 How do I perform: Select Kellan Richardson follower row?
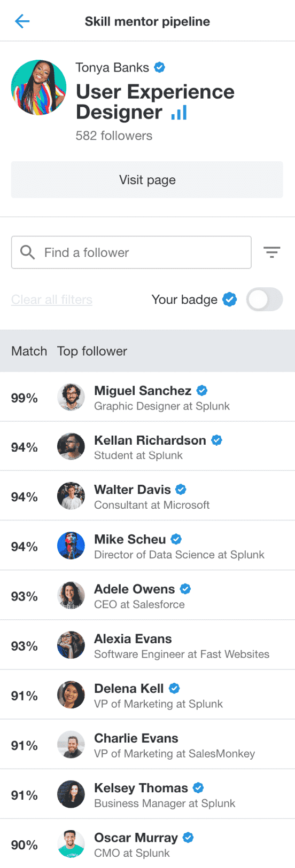147,446
